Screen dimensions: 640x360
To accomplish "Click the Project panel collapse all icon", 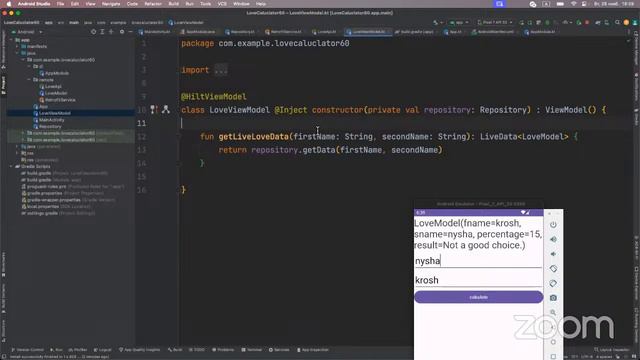I will [x=111, y=31].
